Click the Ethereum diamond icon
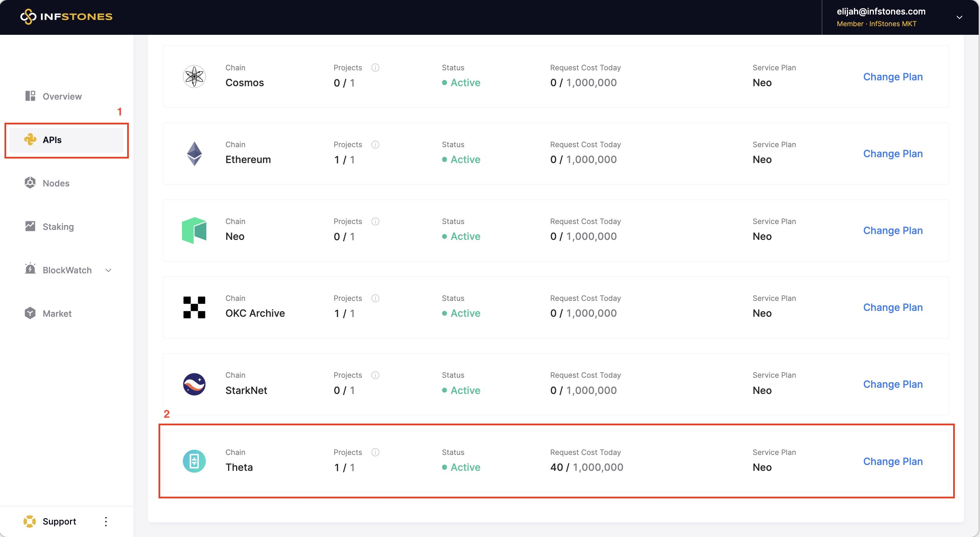 click(194, 153)
